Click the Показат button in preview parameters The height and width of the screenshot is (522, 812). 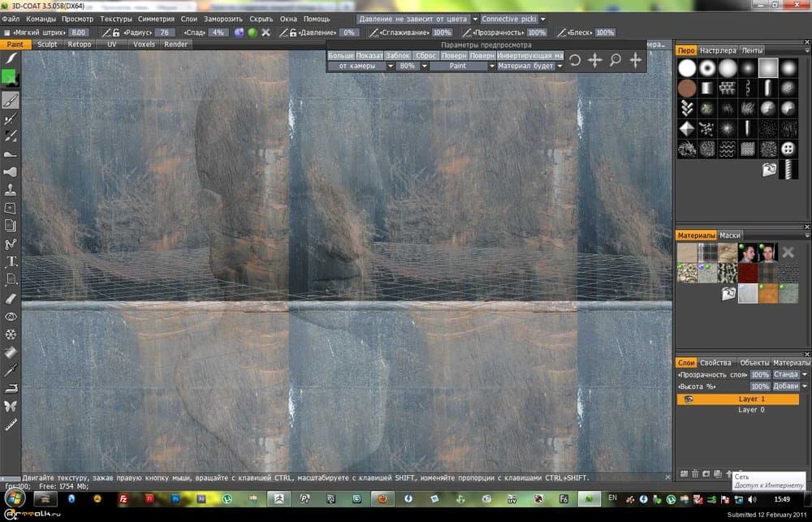coord(369,55)
